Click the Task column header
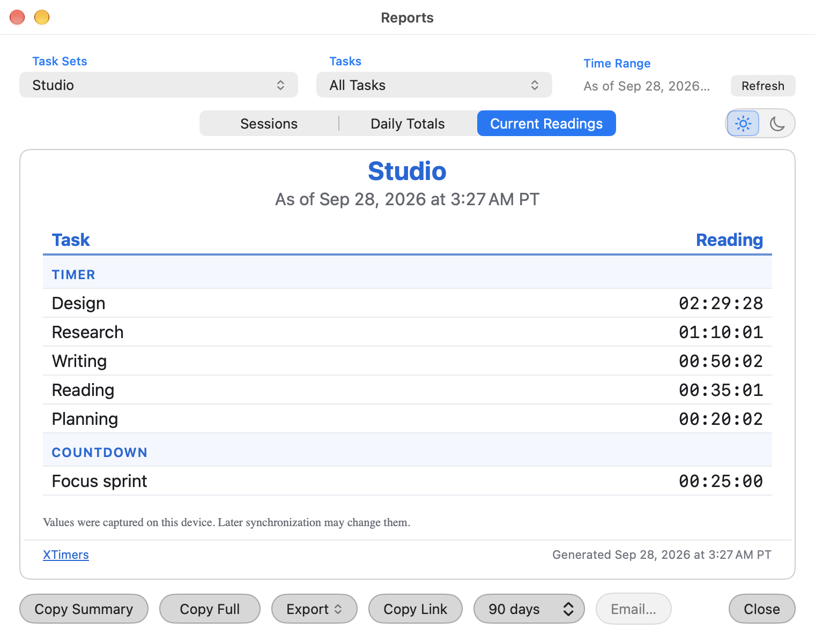The image size is (815, 644). [71, 240]
